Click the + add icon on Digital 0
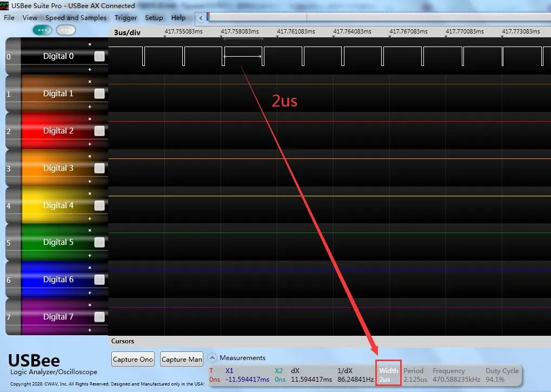Image resolution: width=551 pixels, height=392 pixels. pos(90,70)
